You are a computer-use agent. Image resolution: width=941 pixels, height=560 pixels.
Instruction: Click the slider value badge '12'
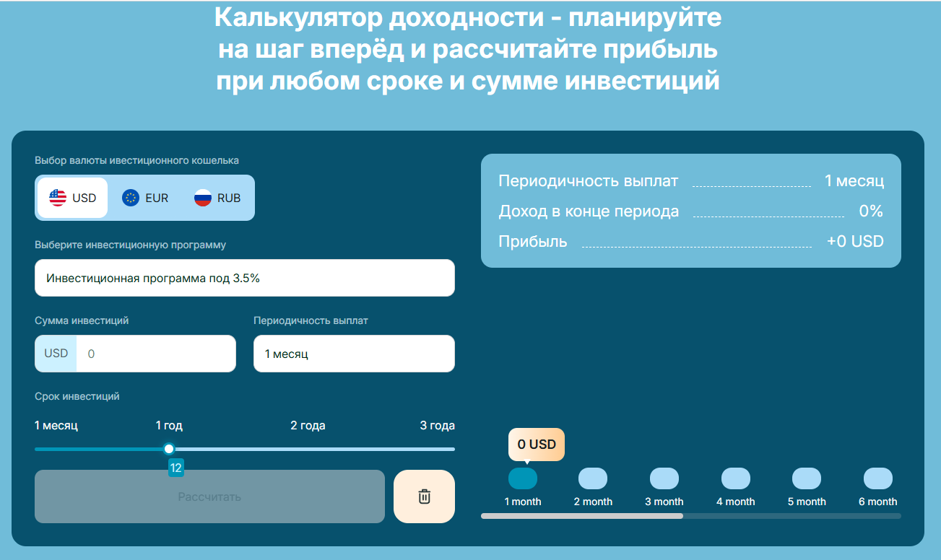pyautogui.click(x=175, y=468)
